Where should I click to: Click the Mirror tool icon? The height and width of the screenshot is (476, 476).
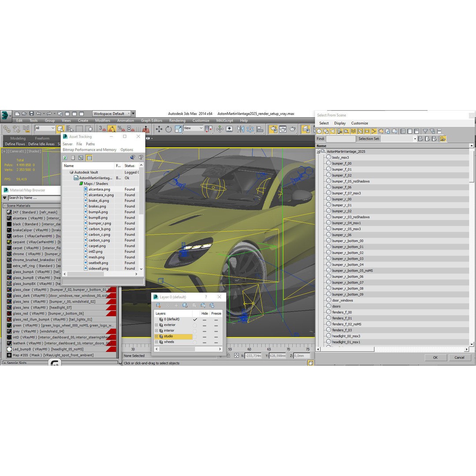click(x=241, y=129)
